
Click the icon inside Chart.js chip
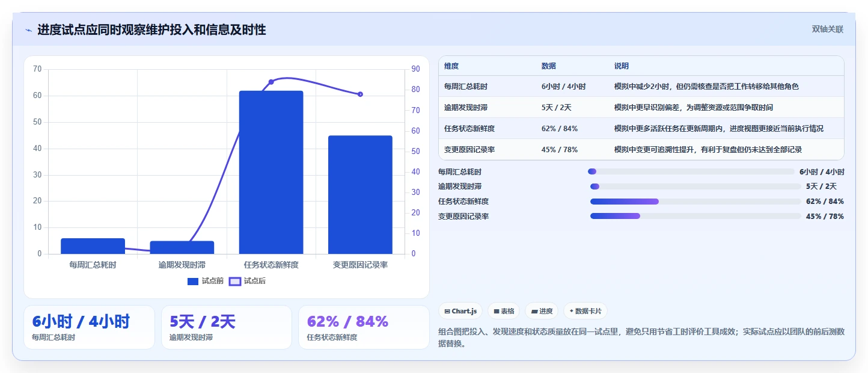coord(447,311)
